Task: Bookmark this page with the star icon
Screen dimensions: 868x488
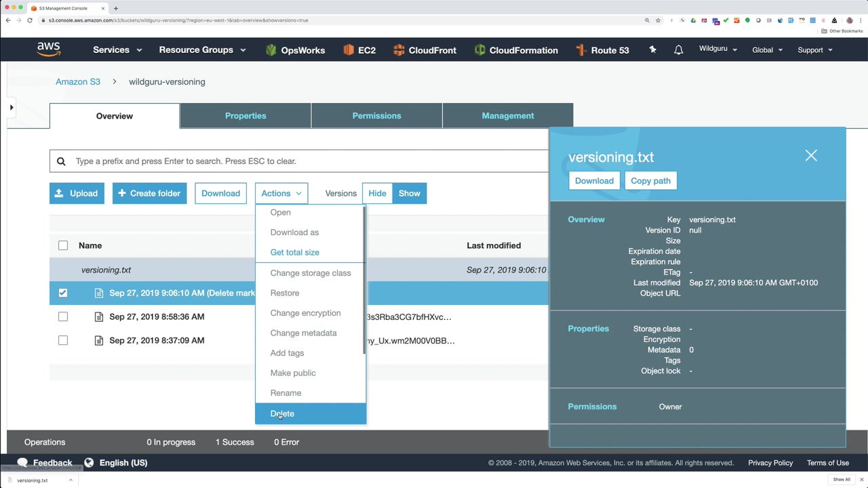Action: (658, 20)
